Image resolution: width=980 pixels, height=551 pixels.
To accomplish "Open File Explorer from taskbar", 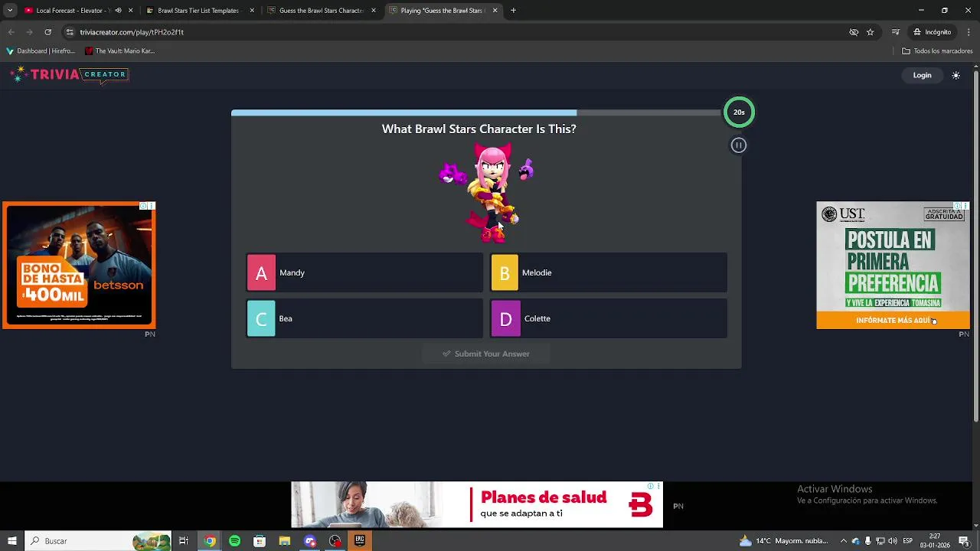I will point(285,541).
